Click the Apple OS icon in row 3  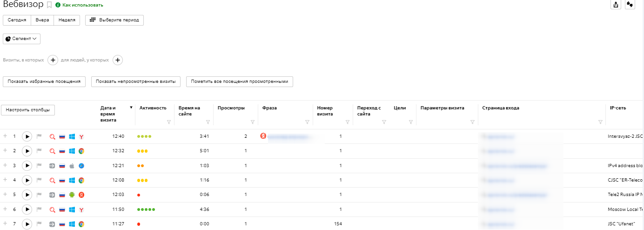coord(72,166)
